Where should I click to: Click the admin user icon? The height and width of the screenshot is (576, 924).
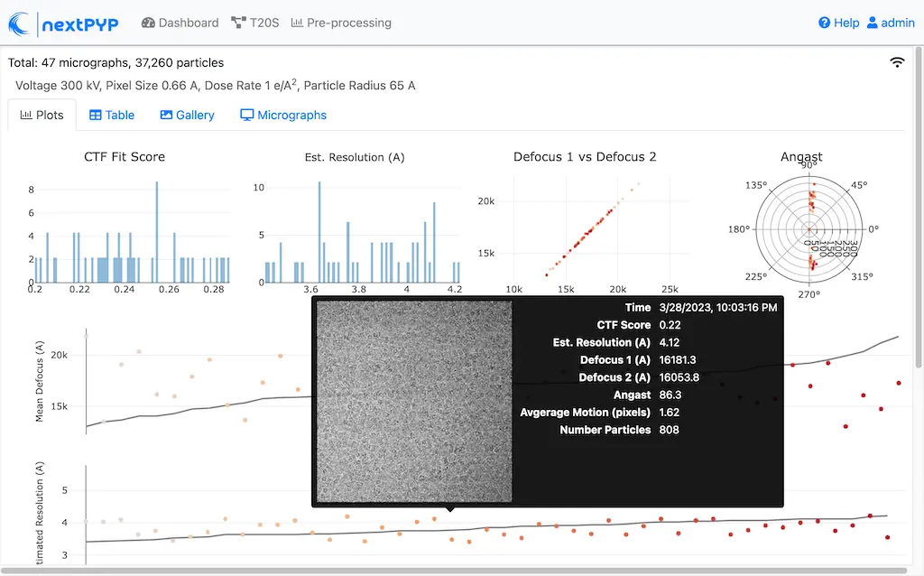point(871,23)
